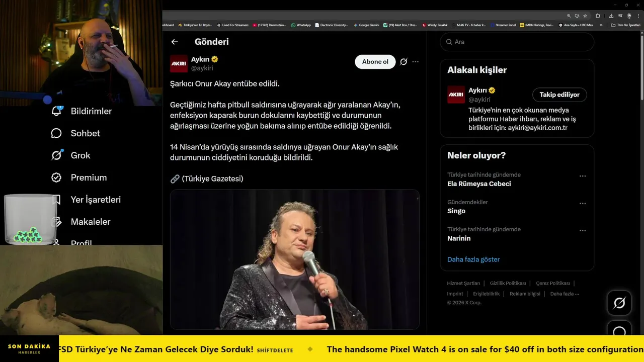The image size is (644, 362).
Task: Toggle the Takip ediyor follow button
Action: 559,95
